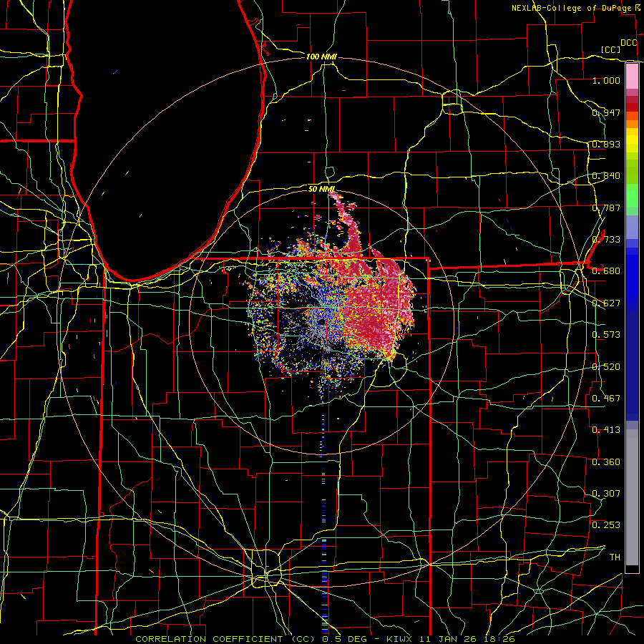This screenshot has width=644, height=644.
Task: Select the 0.307 scale label
Action: [606, 494]
